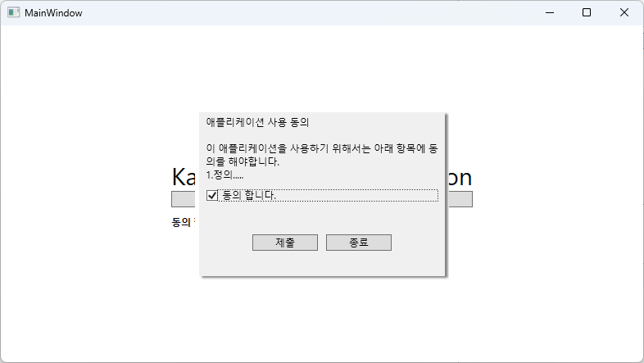Click the gray bar visible left of dialog
Image resolution: width=644 pixels, height=363 pixels.
(x=185, y=199)
